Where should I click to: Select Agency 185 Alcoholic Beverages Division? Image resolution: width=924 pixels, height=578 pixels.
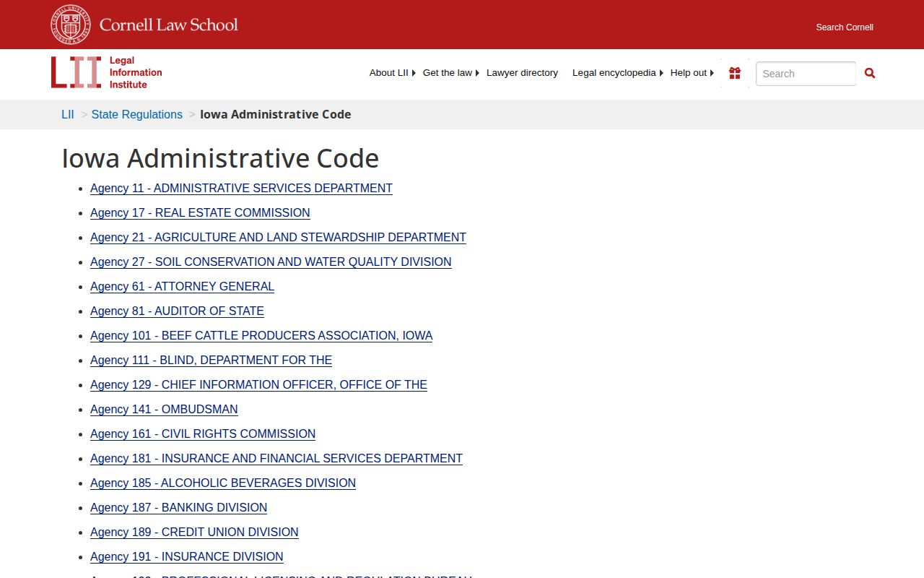coord(223,483)
